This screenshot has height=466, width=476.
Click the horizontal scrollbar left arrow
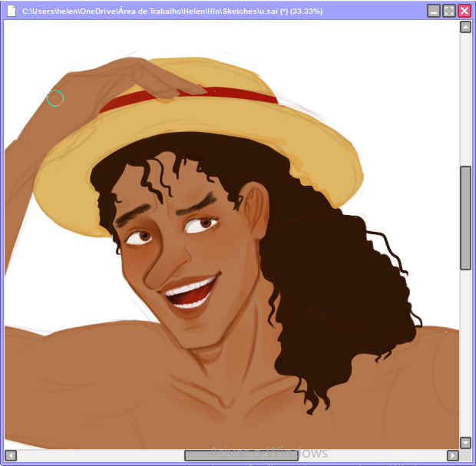(x=11, y=455)
